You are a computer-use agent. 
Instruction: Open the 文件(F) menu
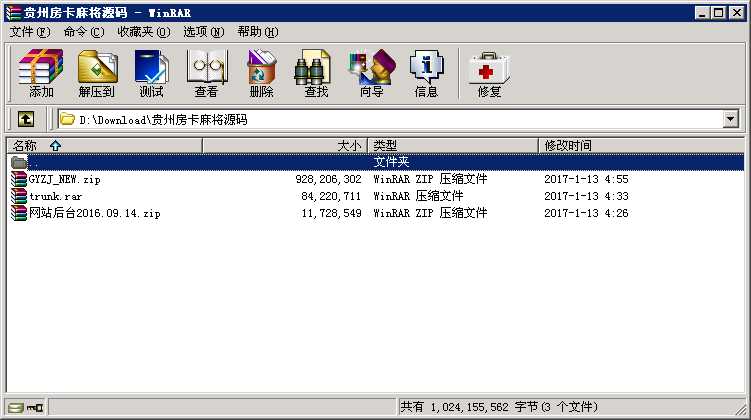coord(30,32)
